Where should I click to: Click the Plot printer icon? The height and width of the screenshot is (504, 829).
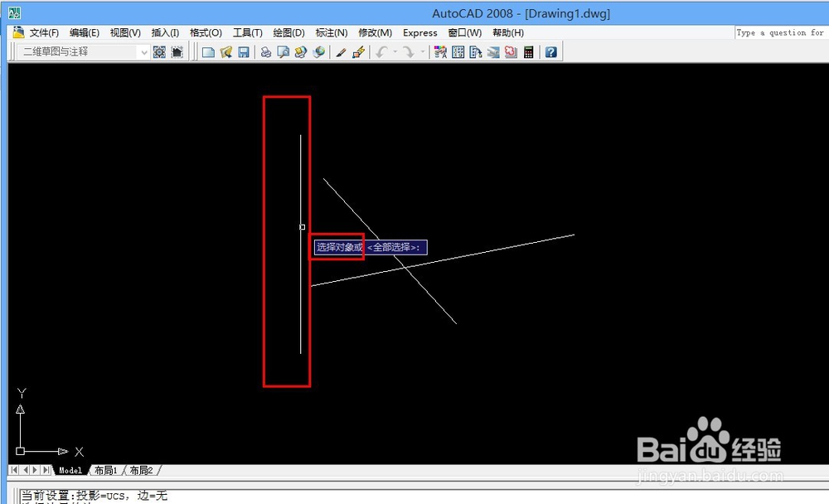point(266,52)
